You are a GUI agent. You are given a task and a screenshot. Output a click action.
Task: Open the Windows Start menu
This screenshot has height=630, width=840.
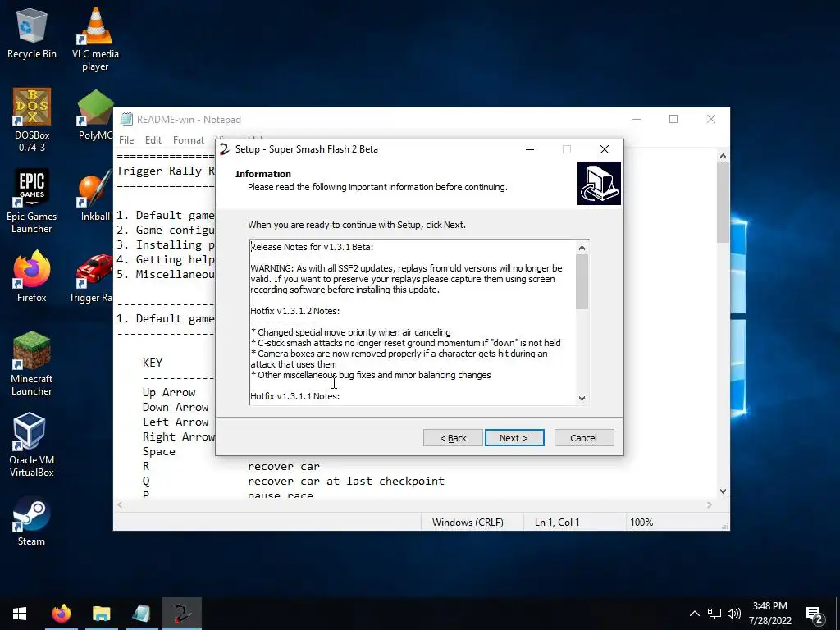(x=20, y=614)
